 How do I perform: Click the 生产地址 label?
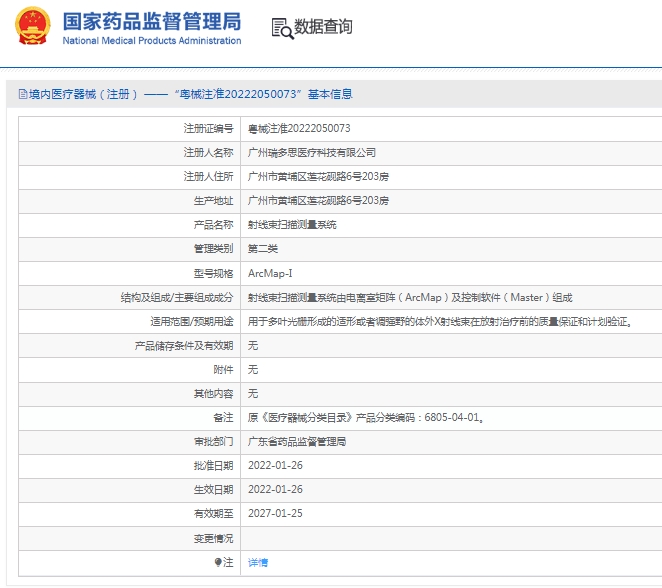coord(214,201)
